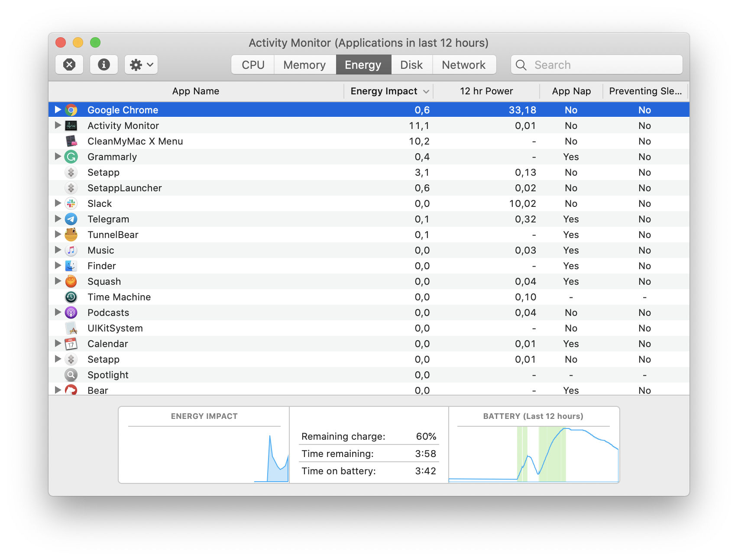738x560 pixels.
Task: Select the Telegram app icon
Action: coord(71,219)
